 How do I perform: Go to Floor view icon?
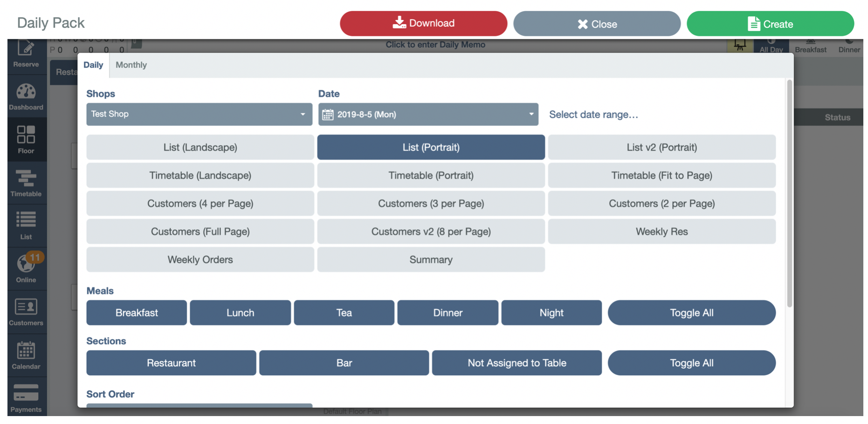point(26,139)
